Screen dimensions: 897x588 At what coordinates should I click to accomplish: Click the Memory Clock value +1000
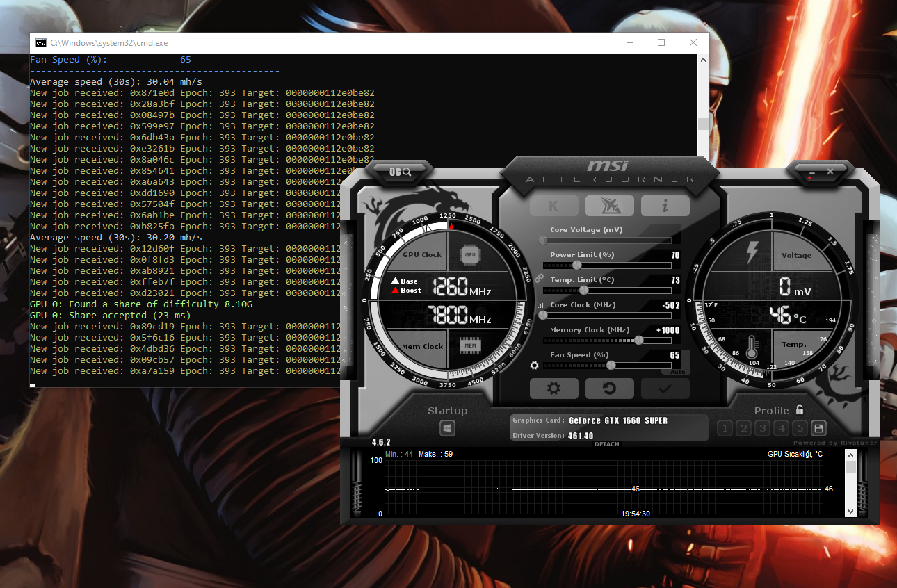[x=668, y=330]
